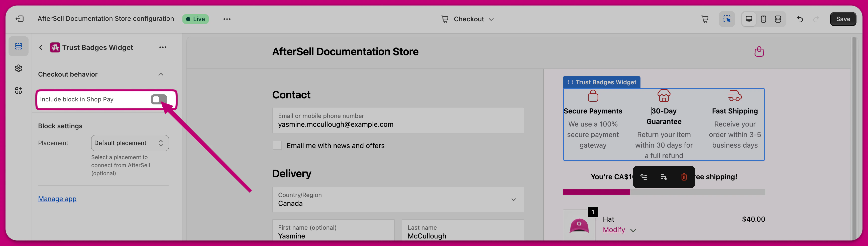
Task: Click the Fast Shipping heading text
Action: tap(734, 111)
